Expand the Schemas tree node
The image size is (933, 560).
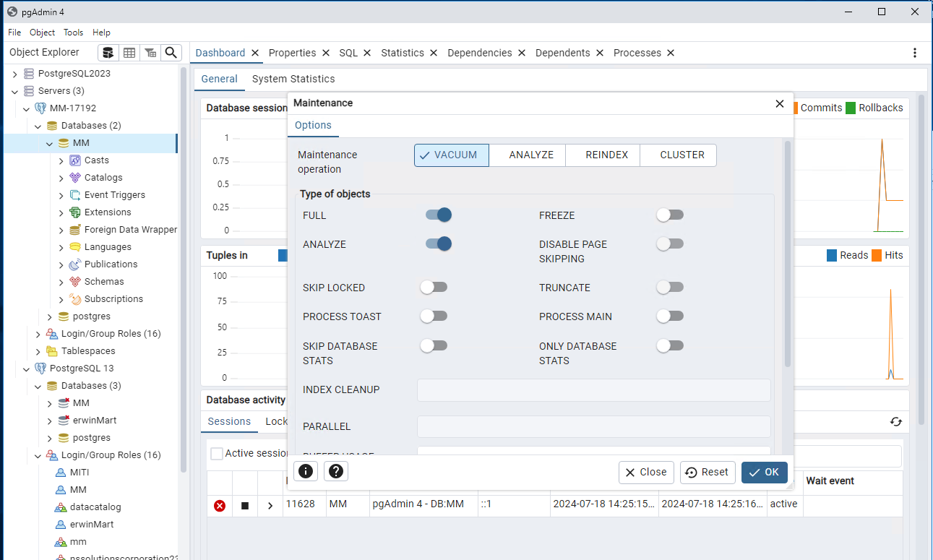pos(61,282)
